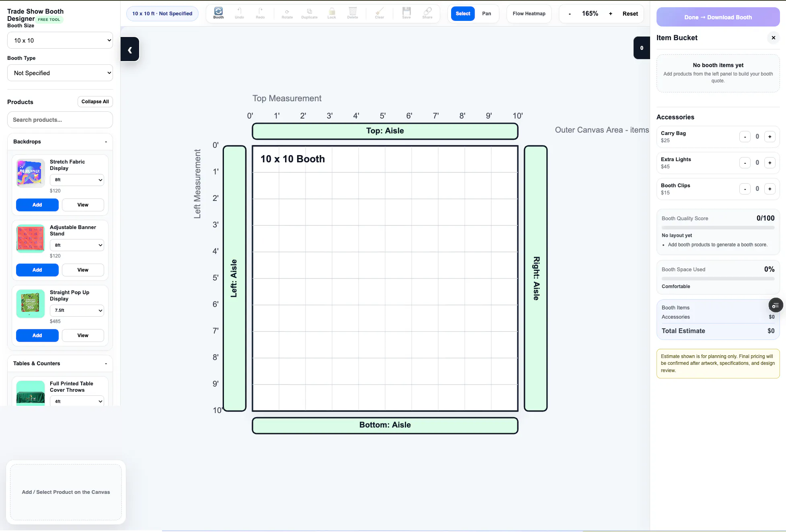The image size is (786, 532).
Task: Click the Delete trash icon
Action: (353, 13)
